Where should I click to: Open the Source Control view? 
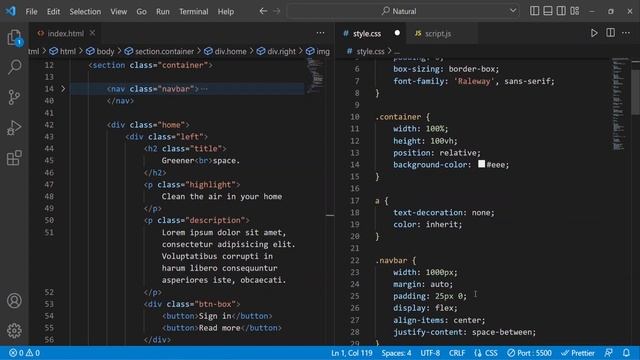(x=14, y=97)
